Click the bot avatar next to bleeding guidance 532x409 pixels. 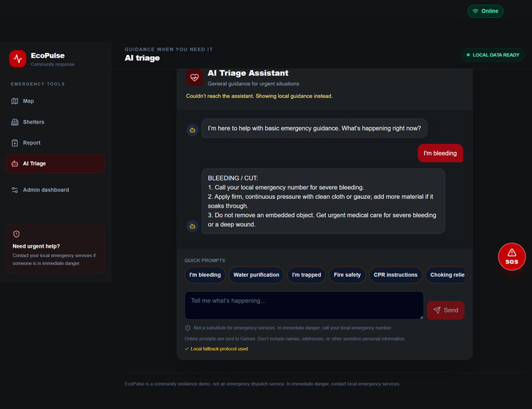tap(193, 226)
